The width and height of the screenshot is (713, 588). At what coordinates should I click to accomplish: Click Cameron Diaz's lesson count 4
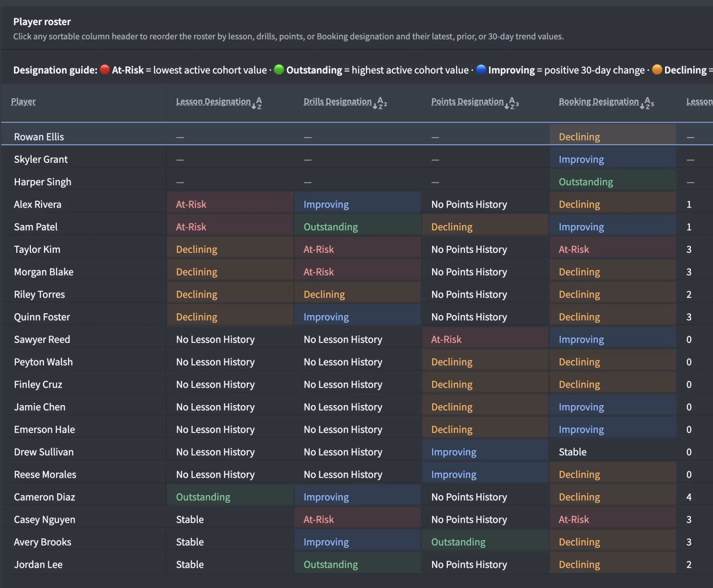tap(689, 497)
